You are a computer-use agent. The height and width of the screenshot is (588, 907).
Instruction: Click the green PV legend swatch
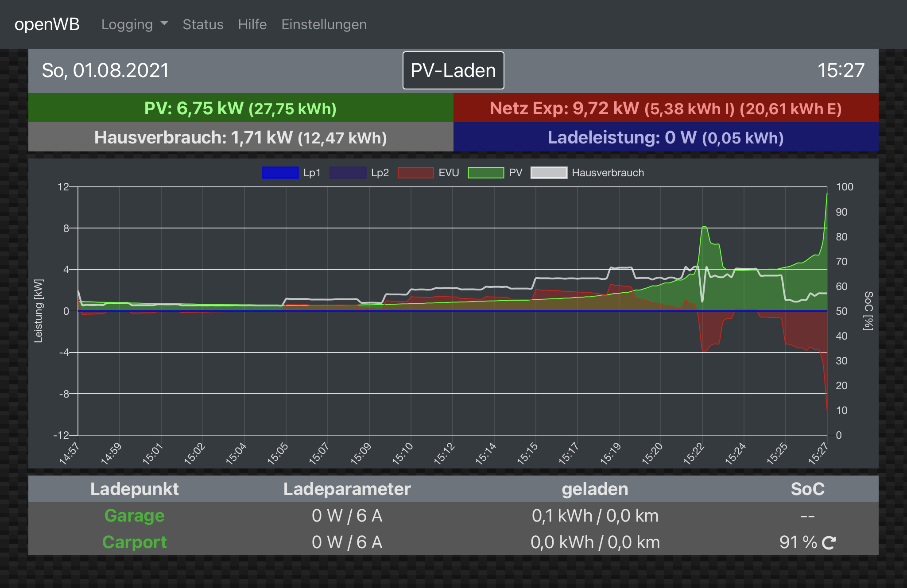point(486,173)
